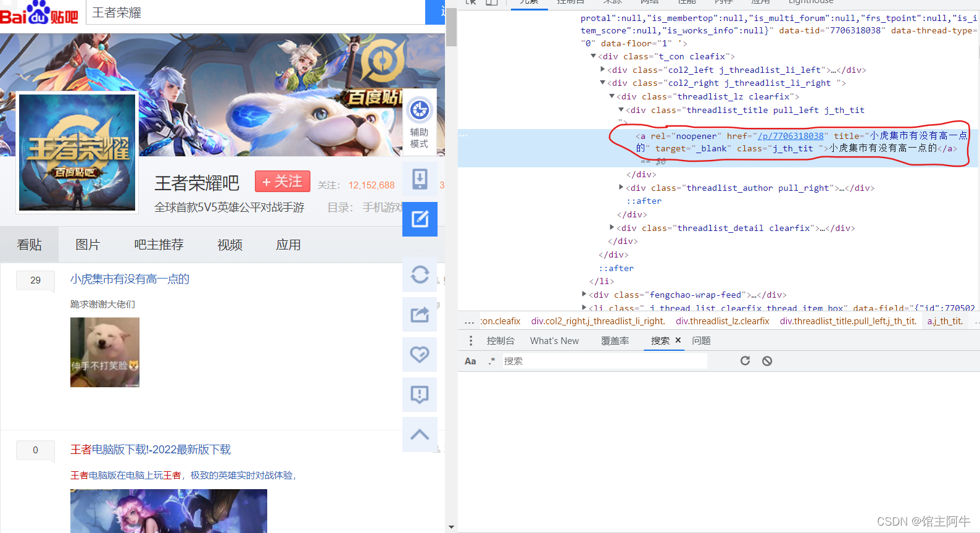Viewport: 980px width, 533px height.
Task: Switch to the 图片 tab
Action: (88, 245)
